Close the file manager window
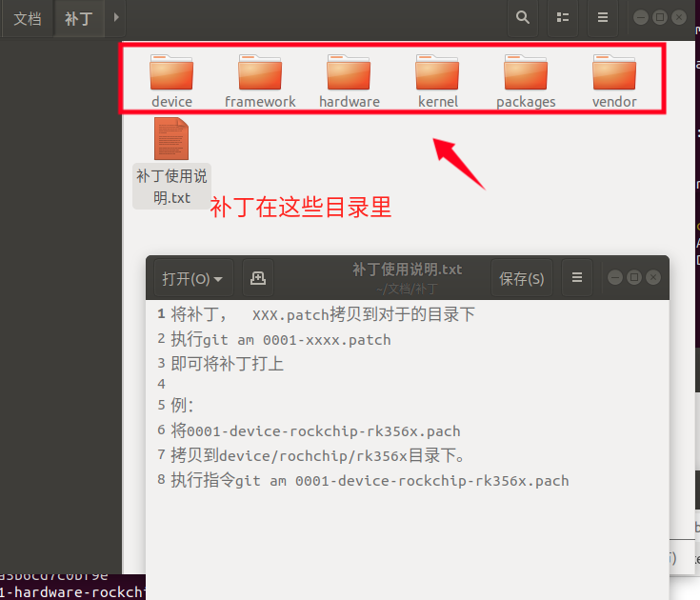Screen dimensions: 700x600 click(x=679, y=17)
